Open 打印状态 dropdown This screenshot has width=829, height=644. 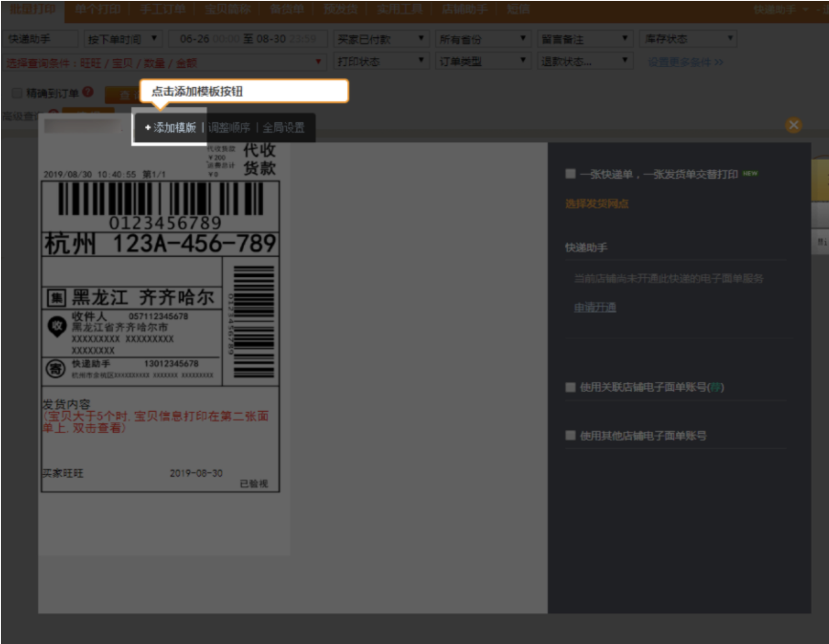tap(381, 62)
